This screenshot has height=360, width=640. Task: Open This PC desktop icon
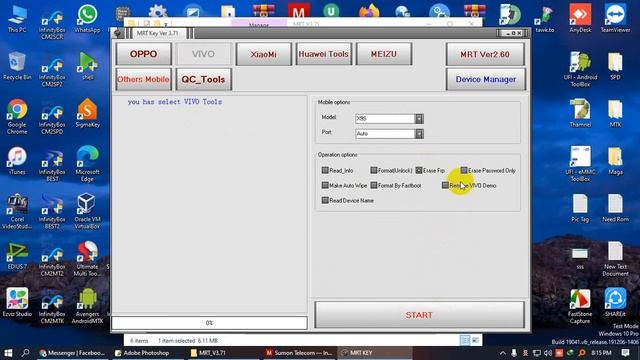point(17,19)
